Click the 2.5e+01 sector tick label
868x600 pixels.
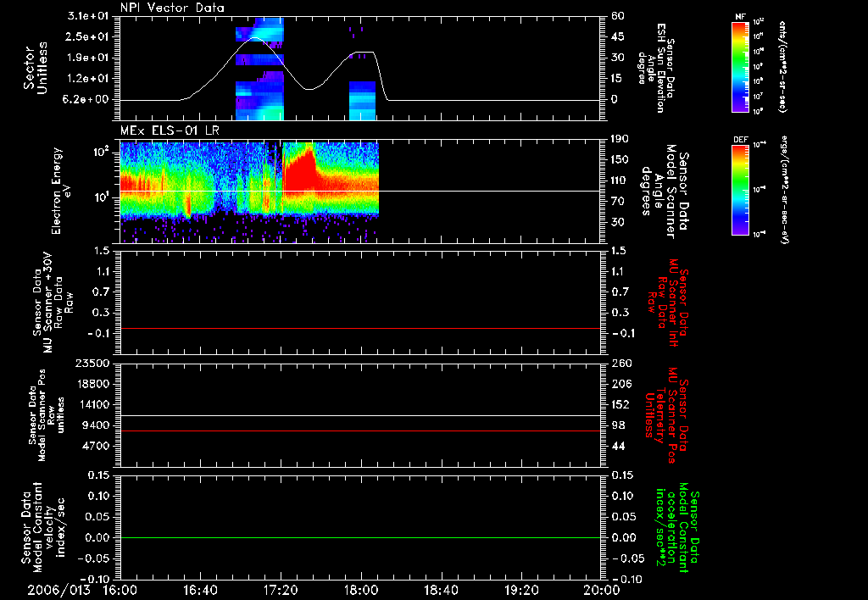coord(88,36)
